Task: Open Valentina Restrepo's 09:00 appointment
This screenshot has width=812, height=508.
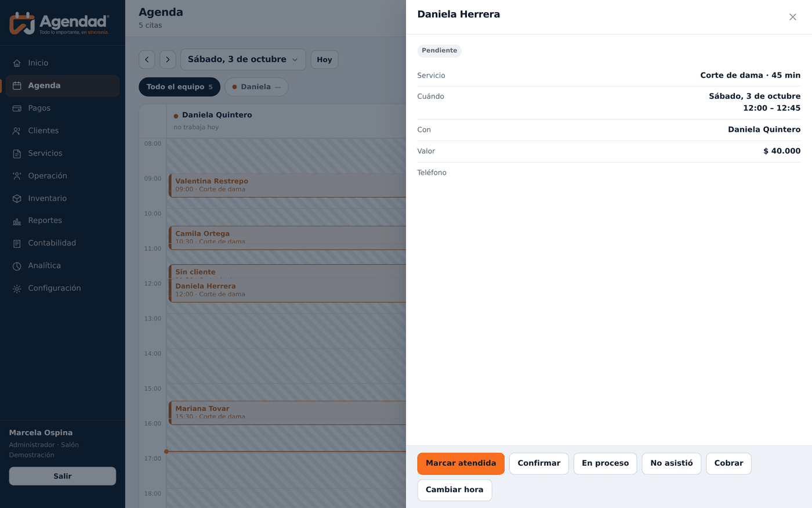Action: pos(287,185)
